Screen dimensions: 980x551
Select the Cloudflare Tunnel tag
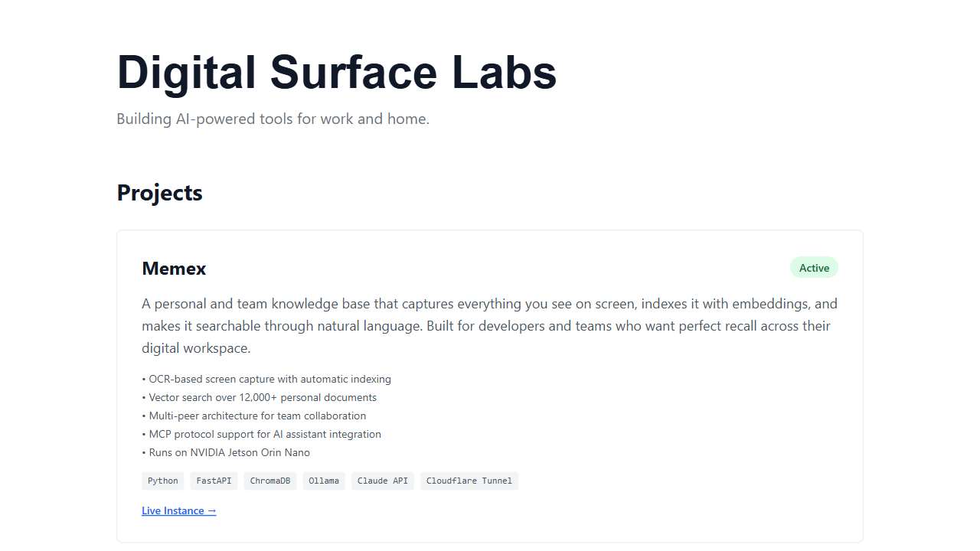469,481
